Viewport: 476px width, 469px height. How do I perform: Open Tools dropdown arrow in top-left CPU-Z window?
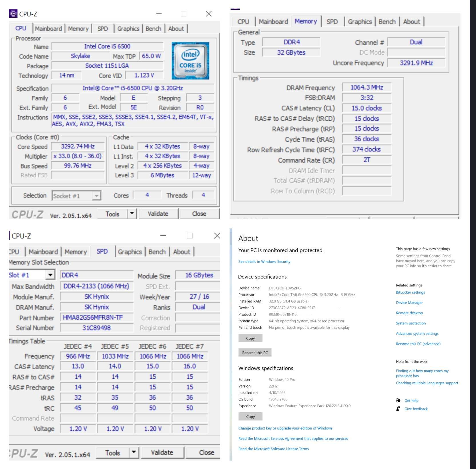[132, 213]
